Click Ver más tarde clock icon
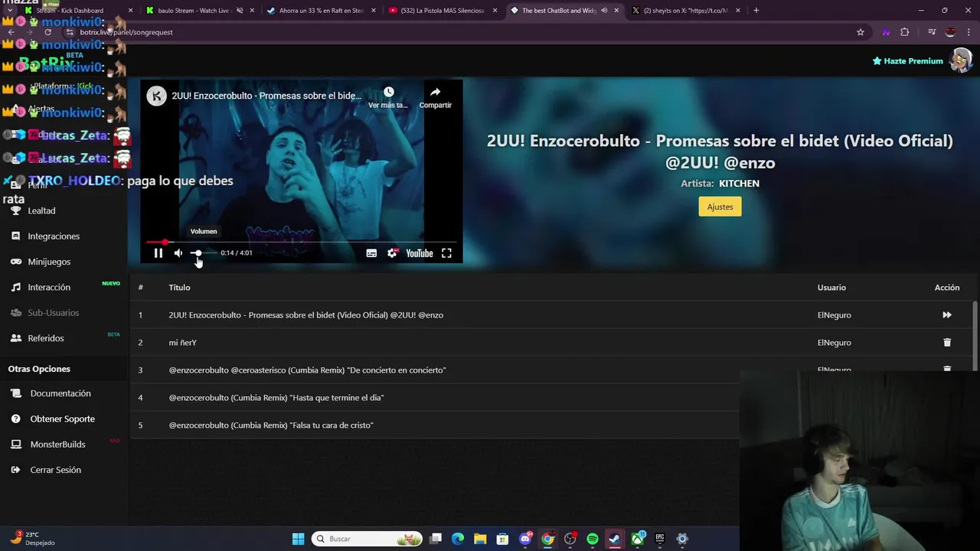This screenshot has width=980, height=551. coord(389,92)
